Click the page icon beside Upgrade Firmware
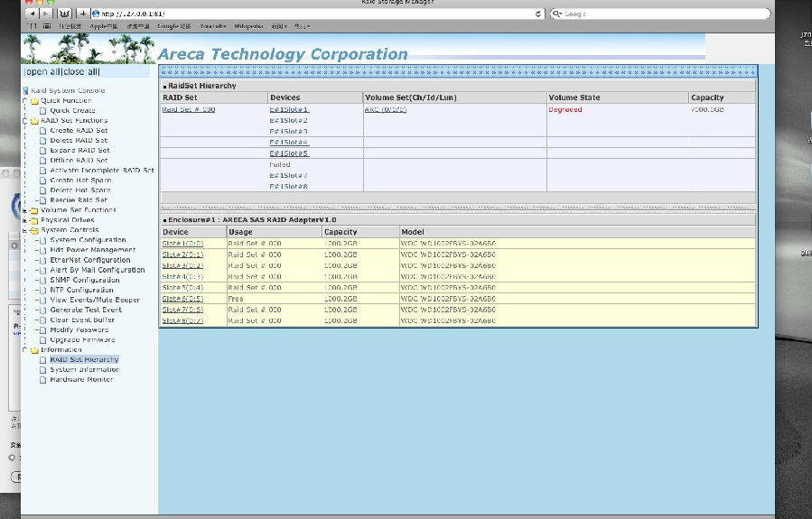This screenshot has height=519, width=812. coord(43,340)
